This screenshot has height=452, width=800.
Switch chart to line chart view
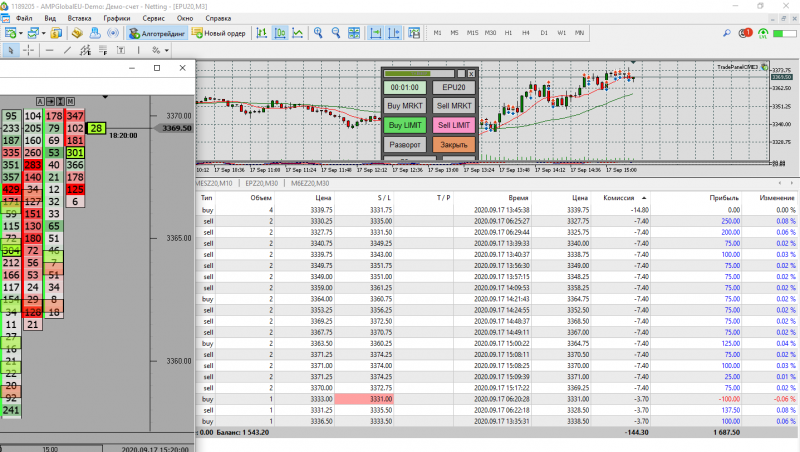[x=299, y=33]
